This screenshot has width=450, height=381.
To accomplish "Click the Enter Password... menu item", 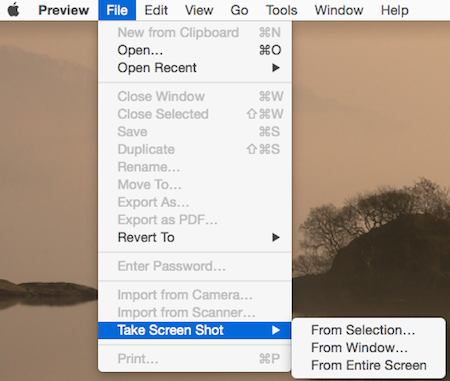I will point(195,266).
